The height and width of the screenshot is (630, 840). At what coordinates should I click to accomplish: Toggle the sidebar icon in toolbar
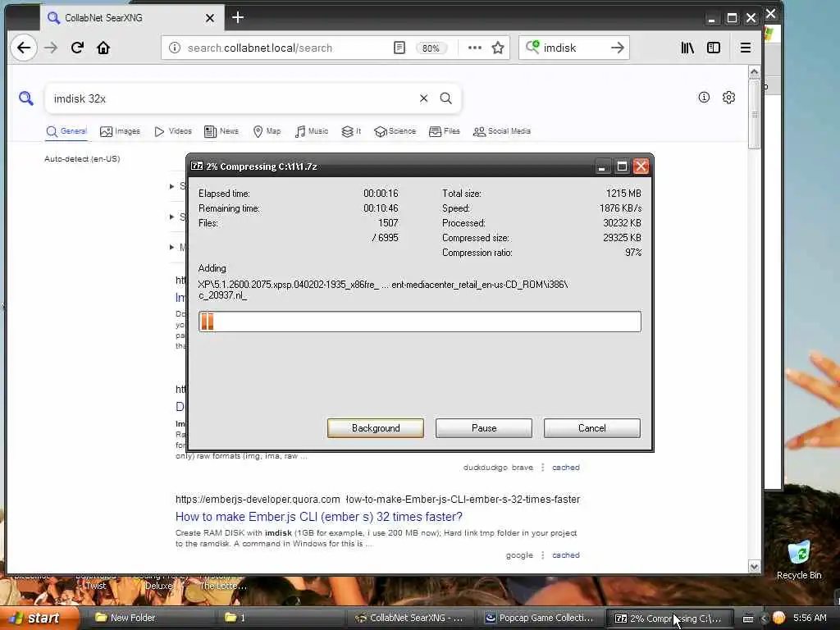coord(714,48)
